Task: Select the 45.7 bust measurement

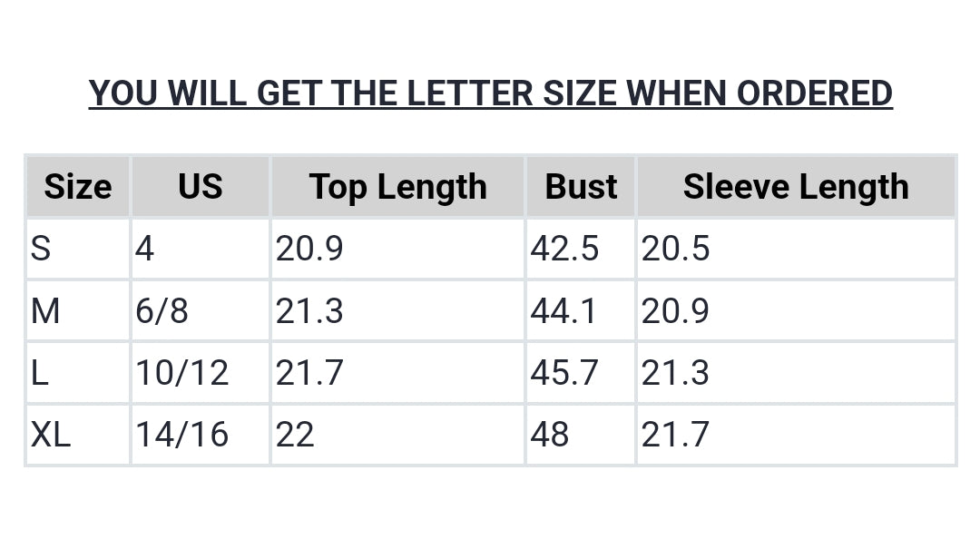Action: pos(564,373)
